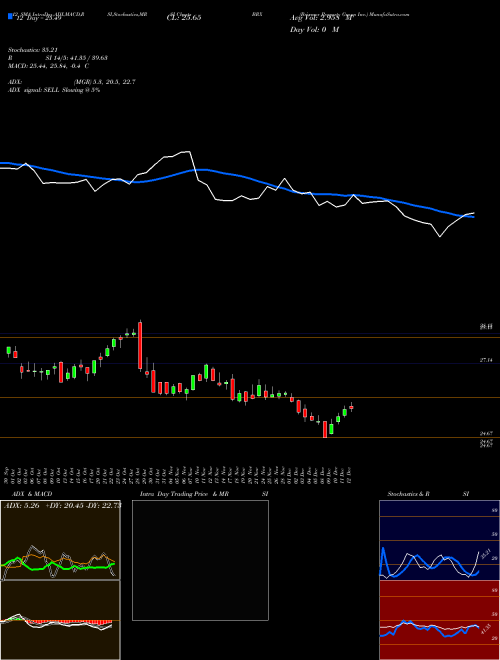The image size is (500, 660).
Task: Click the BRX ticker label at top
Action: pyautogui.click(x=257, y=14)
